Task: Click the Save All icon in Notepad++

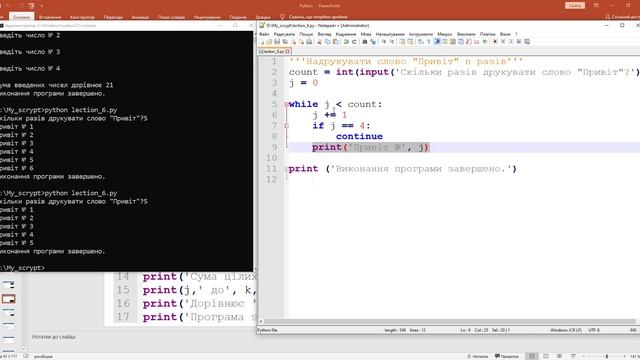Action: (x=285, y=42)
